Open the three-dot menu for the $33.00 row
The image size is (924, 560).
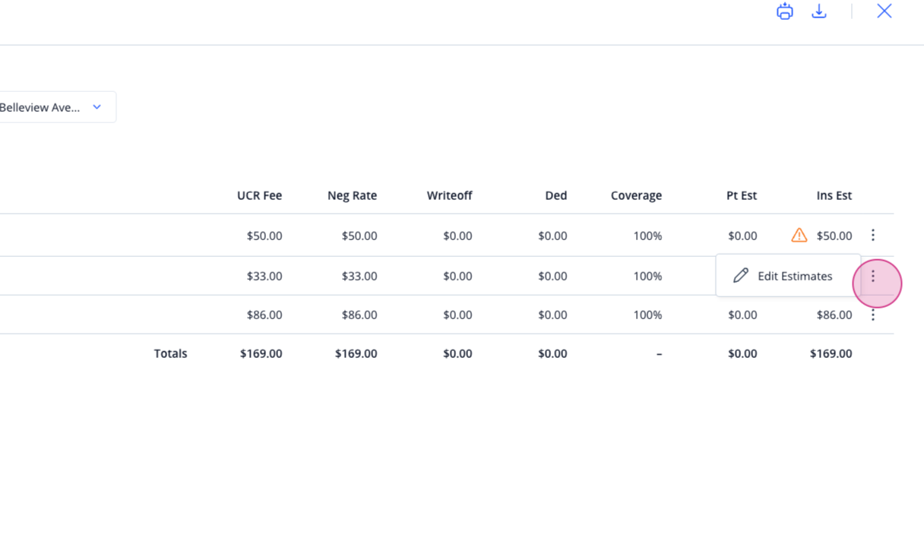(x=873, y=276)
